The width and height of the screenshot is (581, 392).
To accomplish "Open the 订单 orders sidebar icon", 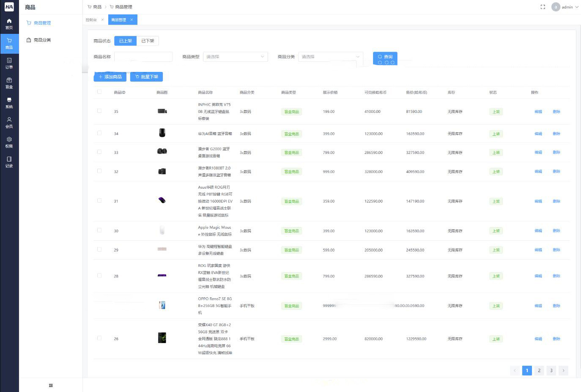I will coord(9,63).
